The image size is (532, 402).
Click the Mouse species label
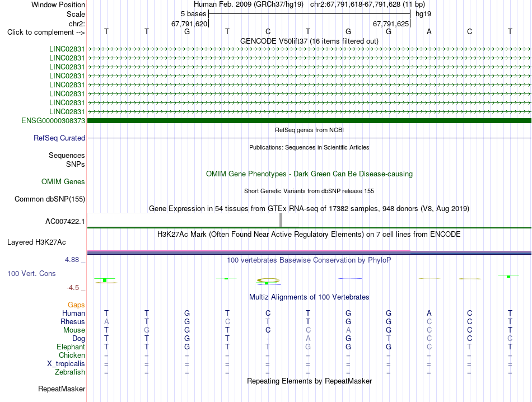[x=74, y=330]
